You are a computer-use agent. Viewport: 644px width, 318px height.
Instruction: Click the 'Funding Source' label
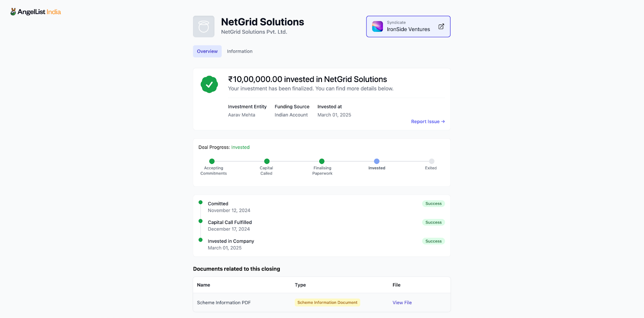coord(292,107)
